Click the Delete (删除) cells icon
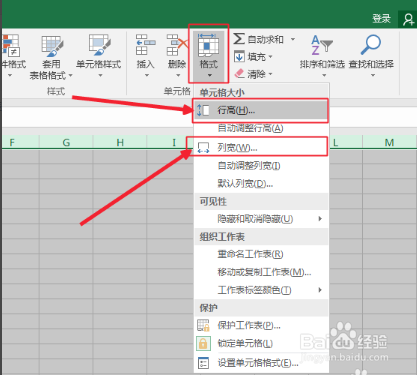 (x=177, y=45)
